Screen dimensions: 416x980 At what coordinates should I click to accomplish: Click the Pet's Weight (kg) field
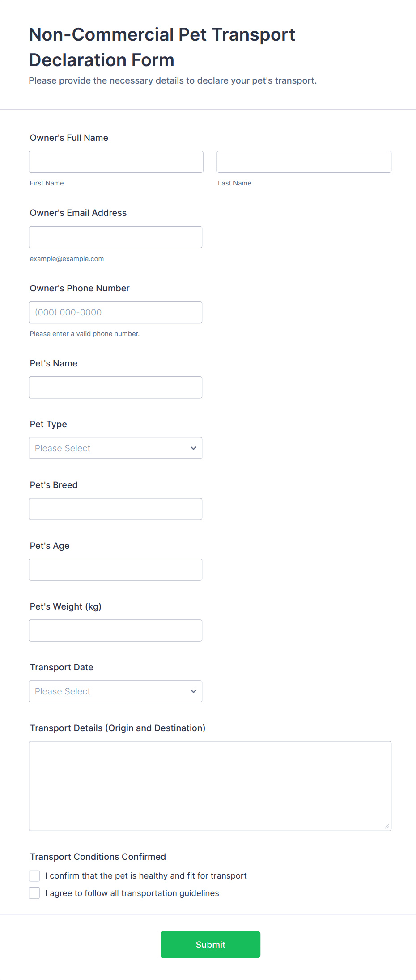(x=115, y=631)
